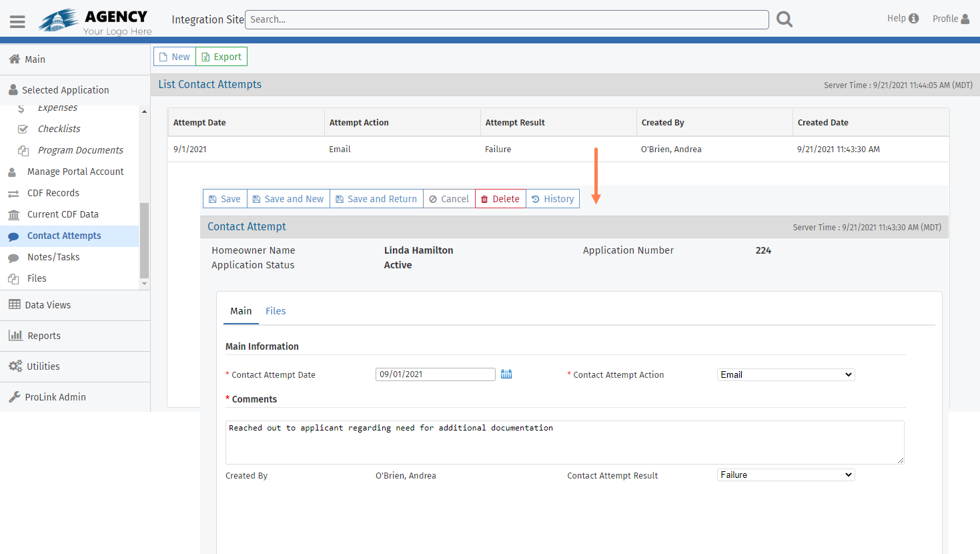Click Save and Return button
Screen dimensions: 980x554
pyautogui.click(x=376, y=199)
